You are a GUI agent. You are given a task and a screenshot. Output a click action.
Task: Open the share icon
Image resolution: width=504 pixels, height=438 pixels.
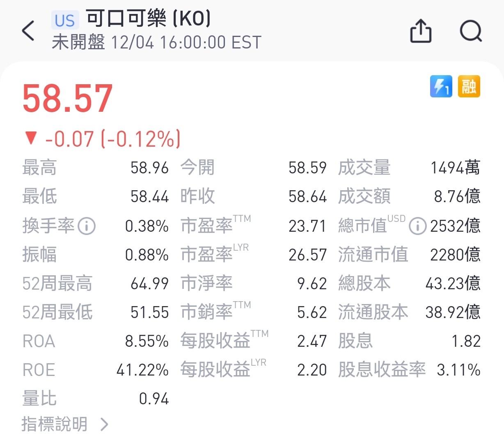421,31
